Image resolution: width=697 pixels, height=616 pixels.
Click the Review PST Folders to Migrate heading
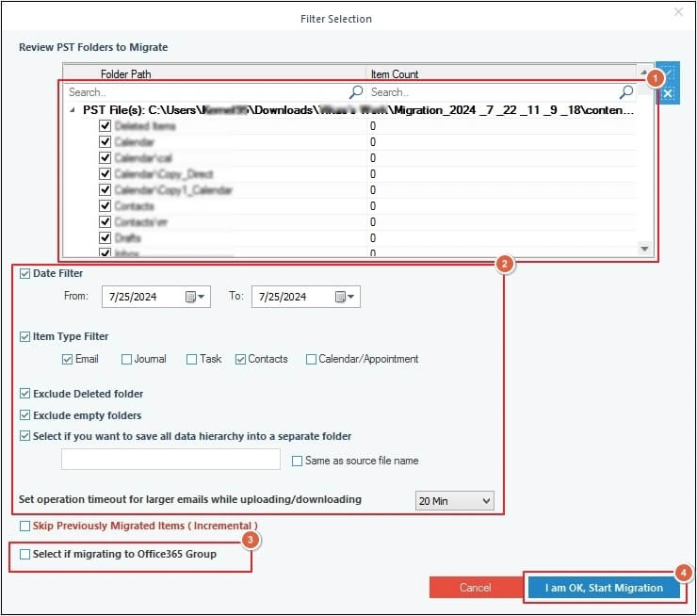point(93,47)
